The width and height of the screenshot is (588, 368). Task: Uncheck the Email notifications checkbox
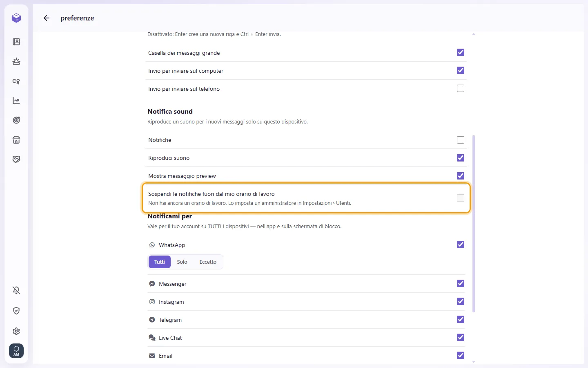click(x=461, y=355)
